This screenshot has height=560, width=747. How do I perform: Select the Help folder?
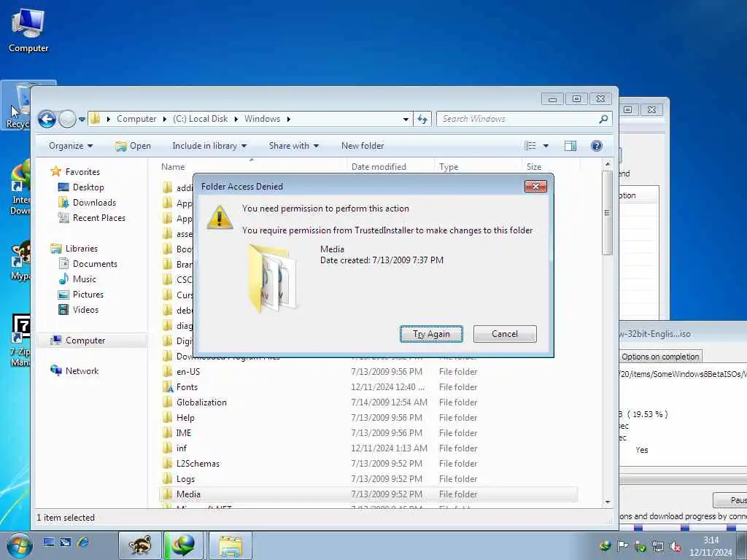[x=185, y=418]
